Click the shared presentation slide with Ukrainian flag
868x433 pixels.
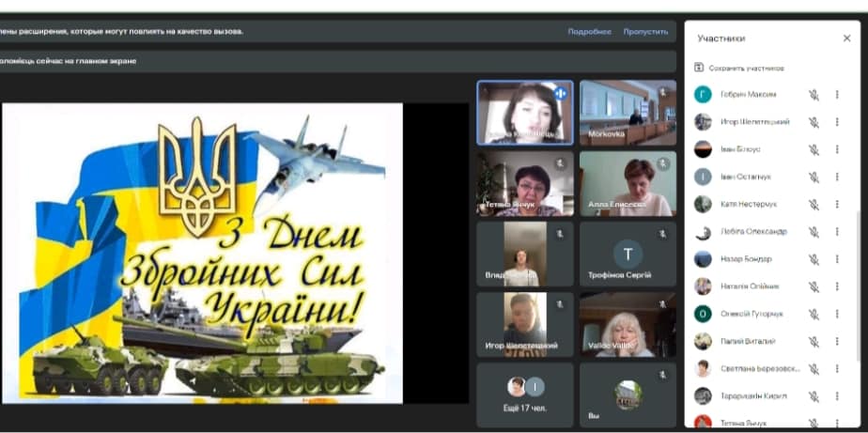[203, 253]
